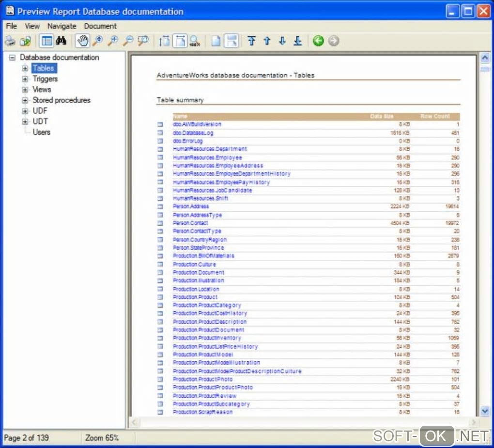The width and height of the screenshot is (494, 448).
Task: Go to last page arrow
Action: [x=298, y=41]
